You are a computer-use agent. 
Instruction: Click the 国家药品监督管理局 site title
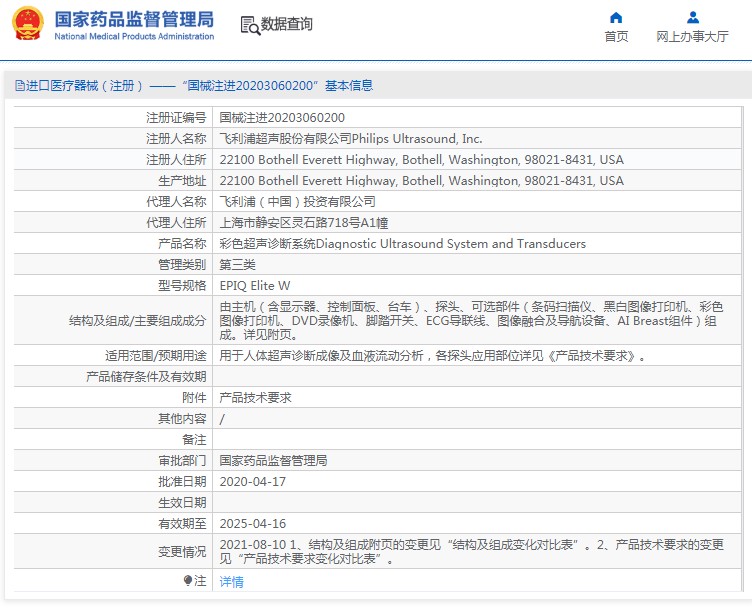pos(134,20)
